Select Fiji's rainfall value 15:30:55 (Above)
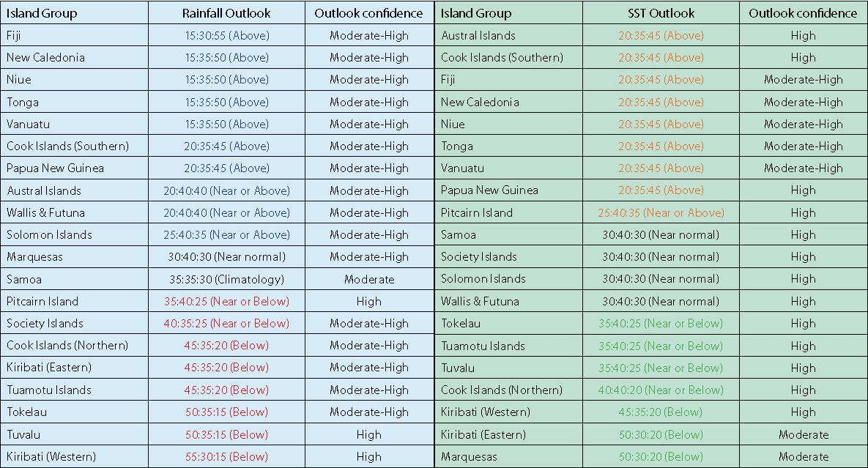 (226, 35)
